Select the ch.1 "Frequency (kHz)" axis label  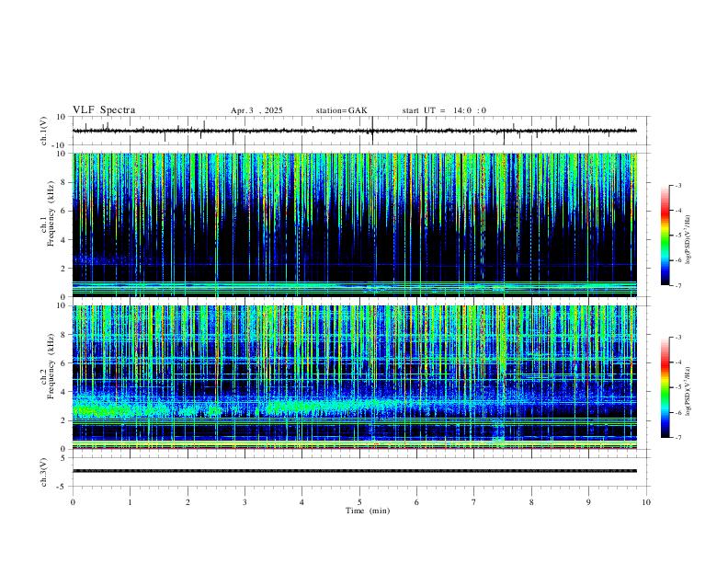[x=51, y=213]
